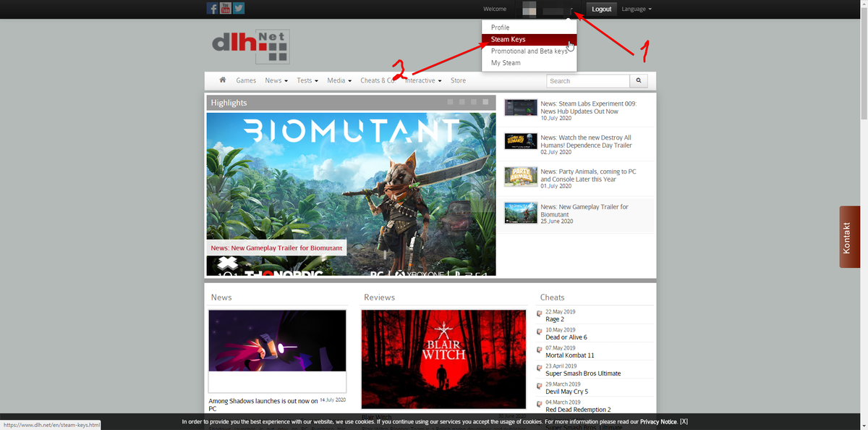The image size is (868, 430).
Task: Click the icon beside Dead or Alive 6
Action: [540, 333]
